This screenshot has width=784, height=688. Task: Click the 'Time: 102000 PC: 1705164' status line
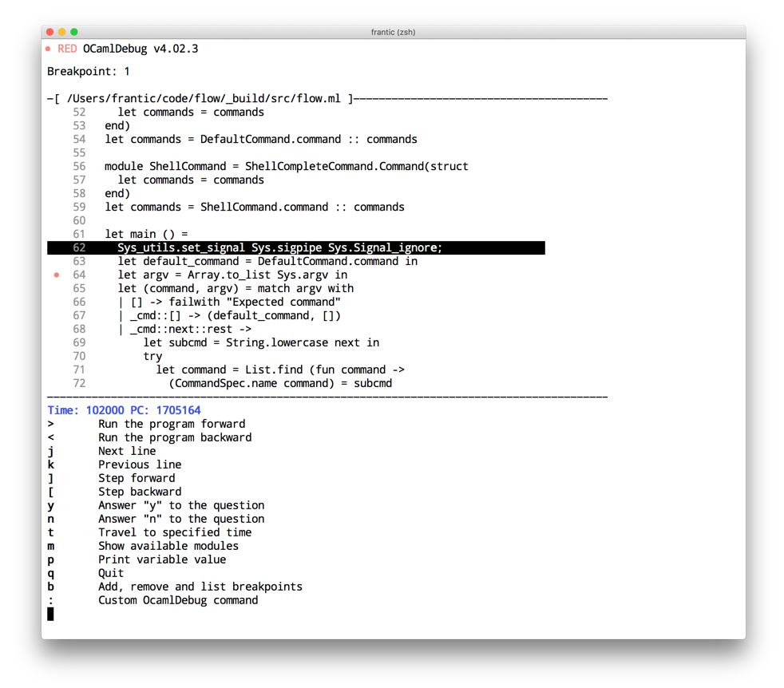124,410
